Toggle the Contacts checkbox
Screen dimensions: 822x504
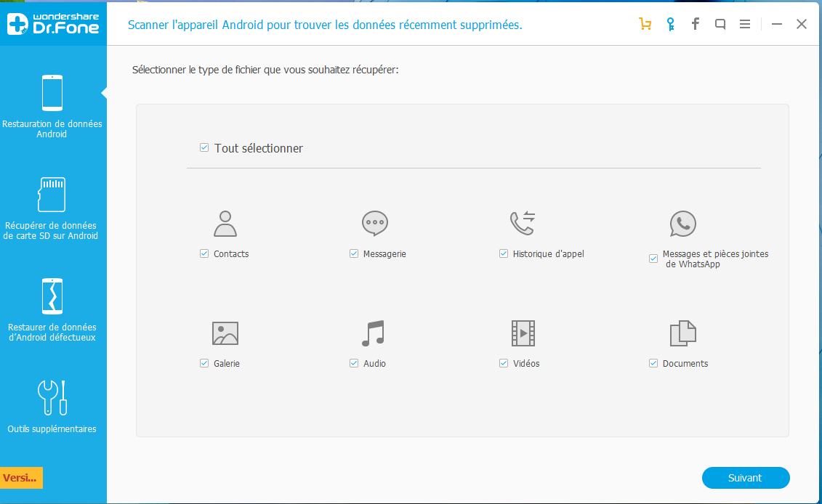coord(204,253)
